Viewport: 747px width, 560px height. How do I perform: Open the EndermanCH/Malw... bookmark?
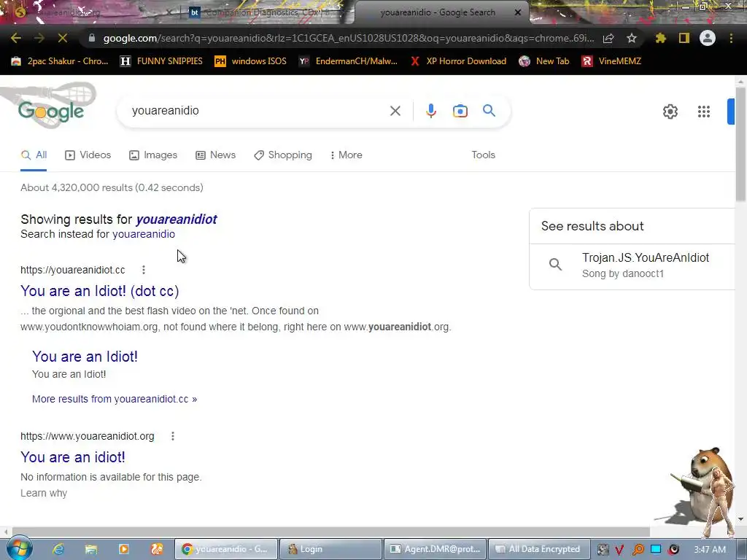348,61
